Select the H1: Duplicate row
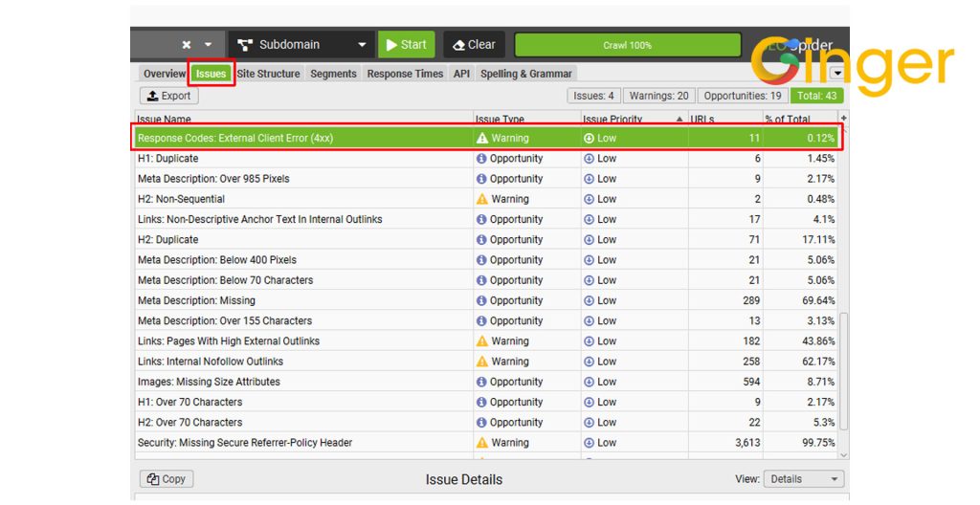 tap(486, 159)
